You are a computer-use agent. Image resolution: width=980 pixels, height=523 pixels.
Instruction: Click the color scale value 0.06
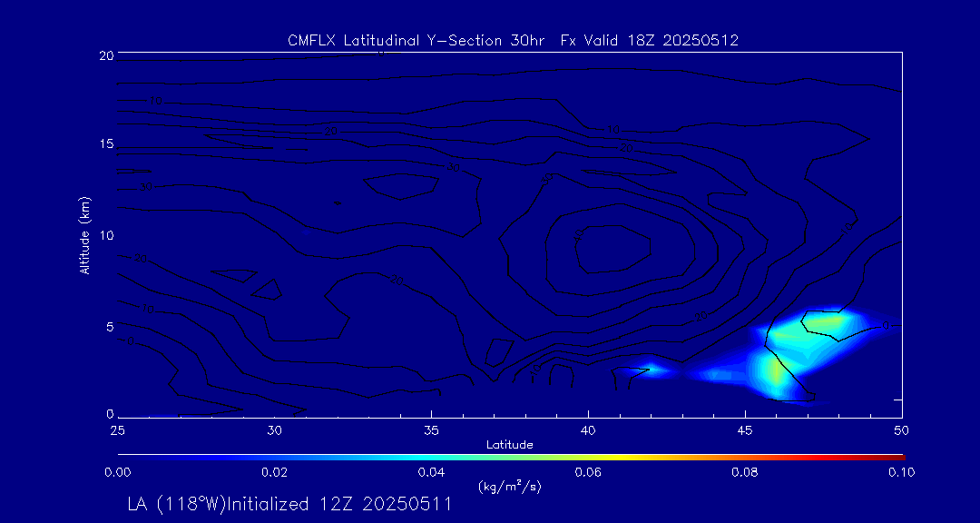click(x=588, y=472)
